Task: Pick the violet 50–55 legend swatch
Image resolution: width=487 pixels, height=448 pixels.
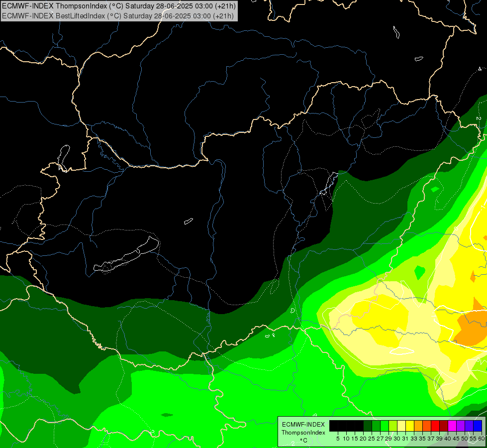Action: coord(469,426)
